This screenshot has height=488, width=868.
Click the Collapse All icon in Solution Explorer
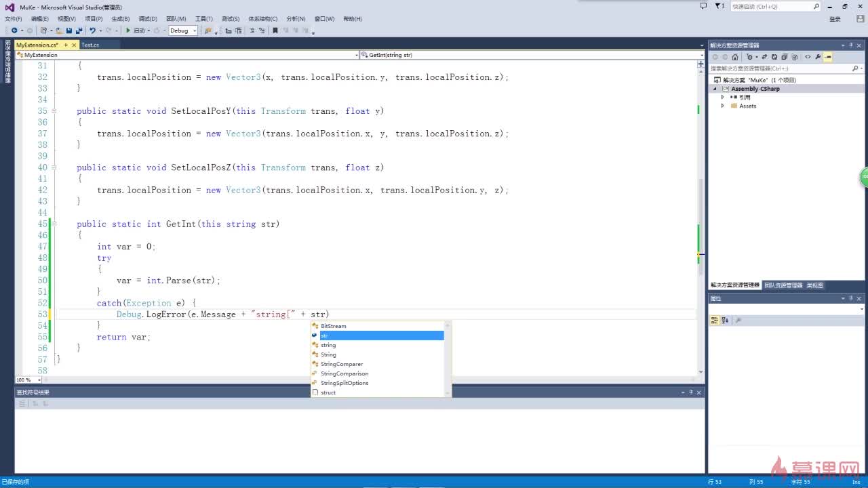784,57
